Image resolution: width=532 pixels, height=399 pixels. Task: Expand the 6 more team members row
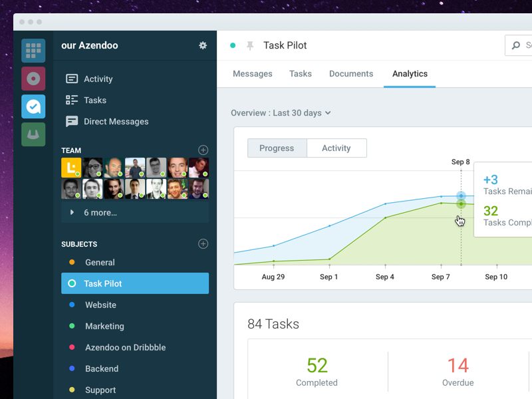135,212
